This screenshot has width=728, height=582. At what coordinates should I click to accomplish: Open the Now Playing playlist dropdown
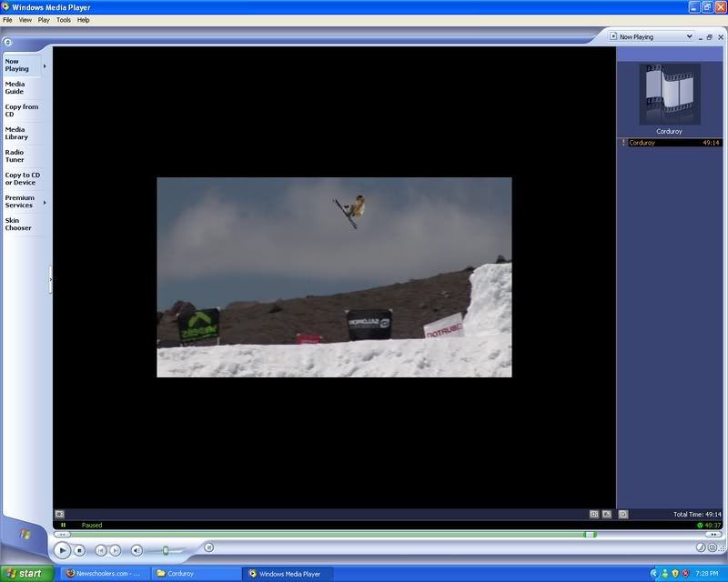(x=651, y=36)
